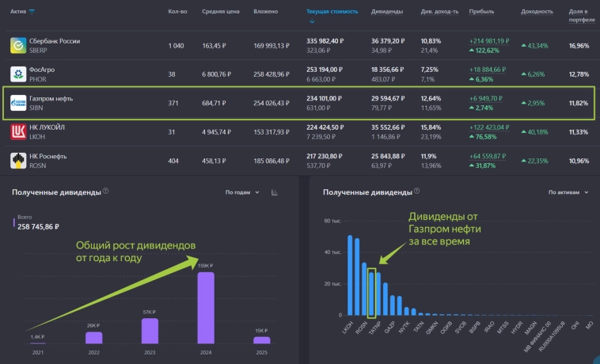Click the Gazprom Neft logo icon
Image resolution: width=600 pixels, height=364 pixels.
[x=18, y=104]
